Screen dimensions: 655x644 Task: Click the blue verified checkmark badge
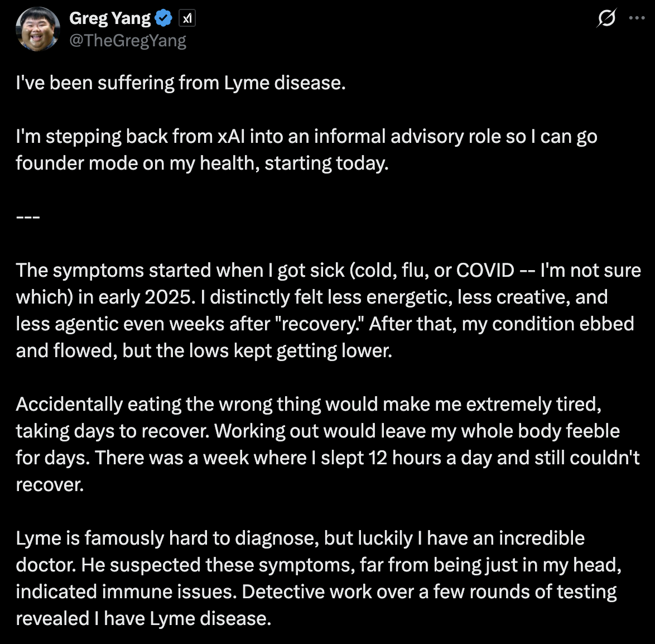pyautogui.click(x=163, y=18)
